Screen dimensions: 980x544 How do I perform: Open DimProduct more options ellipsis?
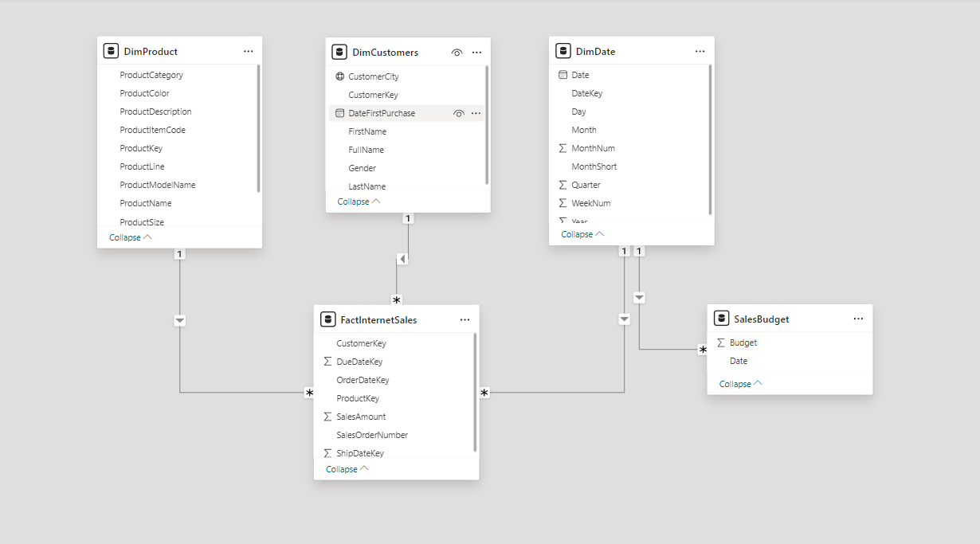tap(249, 51)
